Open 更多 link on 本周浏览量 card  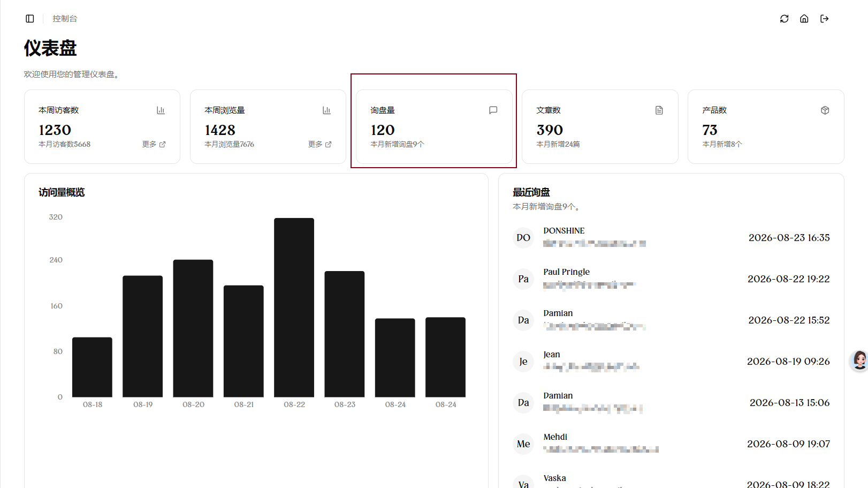pos(320,145)
